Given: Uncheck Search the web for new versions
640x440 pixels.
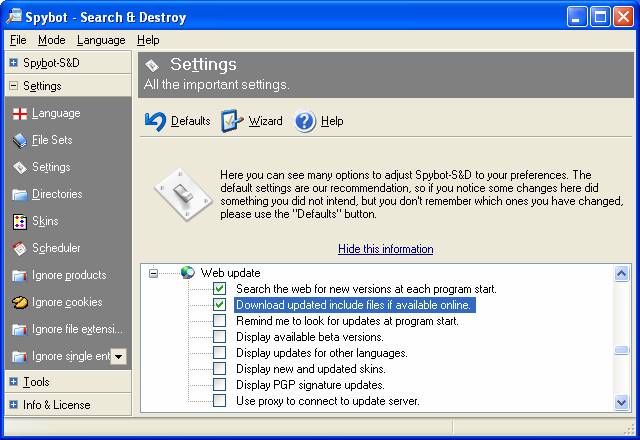Looking at the screenshot, I should click(x=220, y=289).
